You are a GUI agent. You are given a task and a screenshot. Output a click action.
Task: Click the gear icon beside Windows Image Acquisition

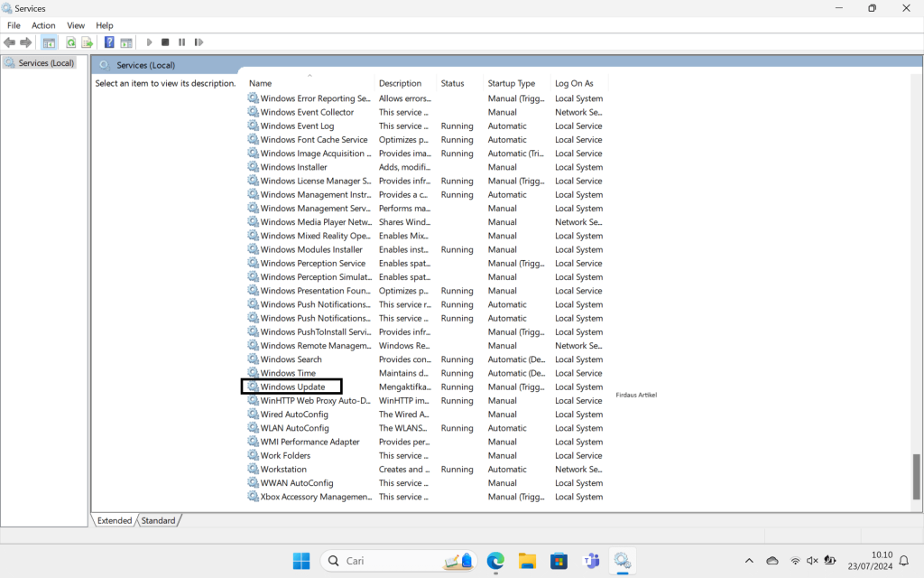[x=253, y=153]
